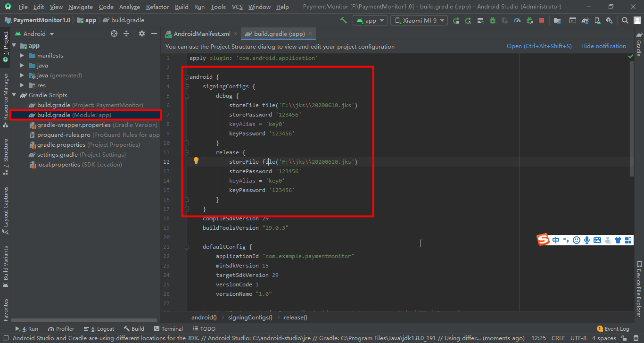
Task: Click Attach Debugger to Android Process icon
Action: pyautogui.click(x=529, y=20)
